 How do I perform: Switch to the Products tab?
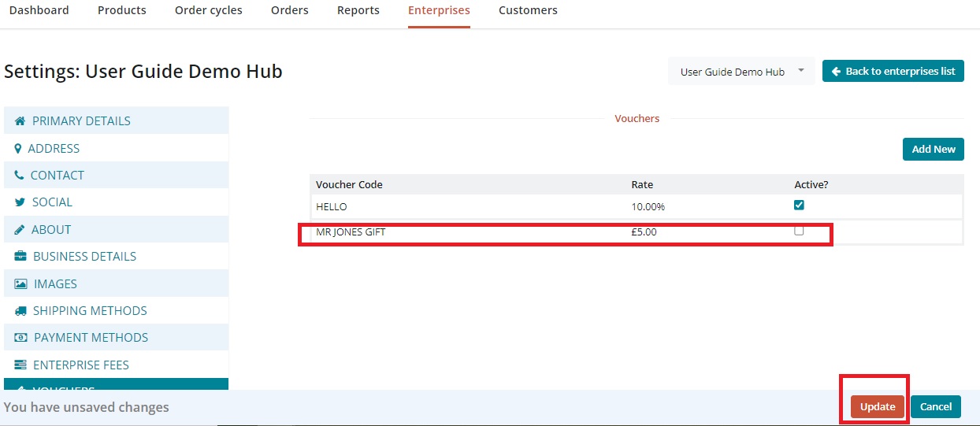[x=121, y=11]
